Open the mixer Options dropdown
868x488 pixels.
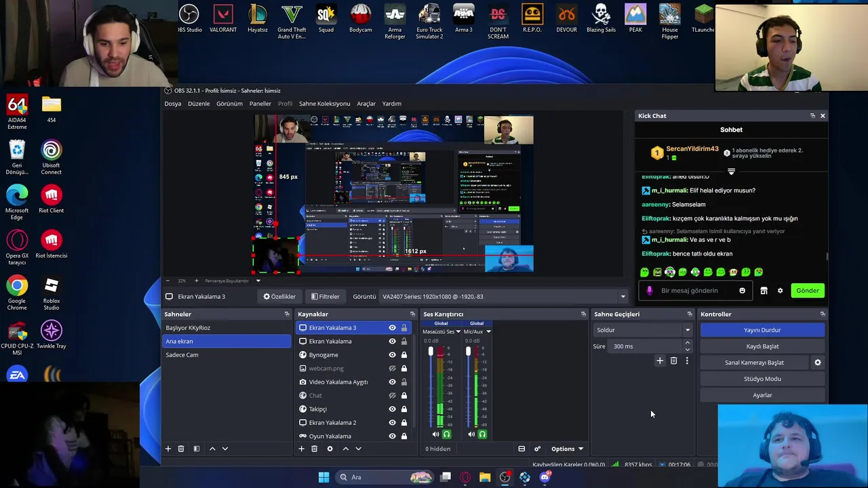tap(567, 449)
